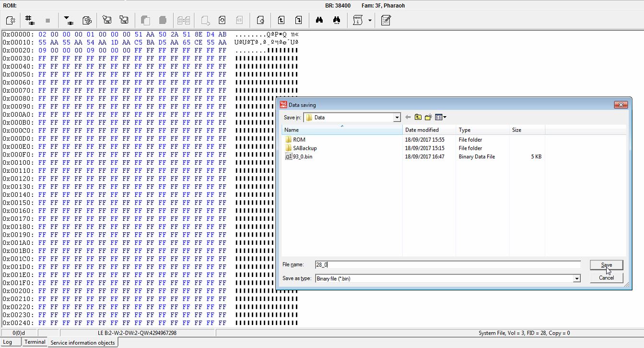Screen dimensions: 644x348
Task: Click the '5 KB' size cell
Action: click(536, 157)
